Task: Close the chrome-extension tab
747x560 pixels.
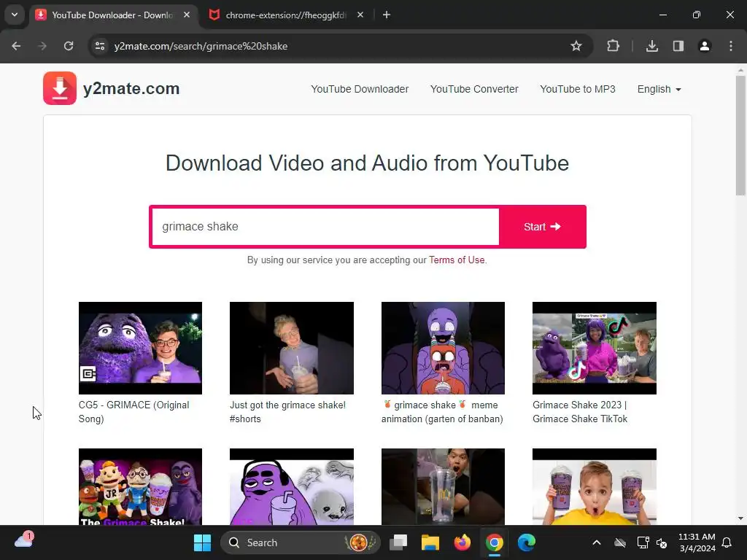Action: [x=360, y=15]
